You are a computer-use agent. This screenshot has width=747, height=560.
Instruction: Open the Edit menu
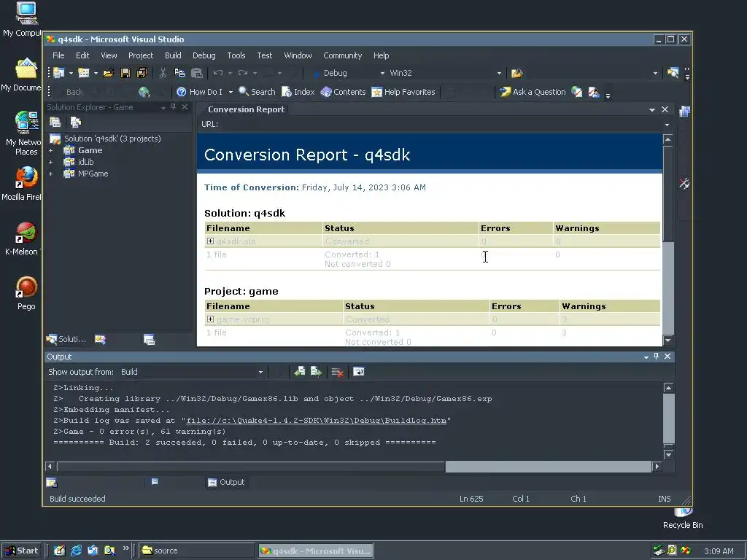pyautogui.click(x=82, y=55)
